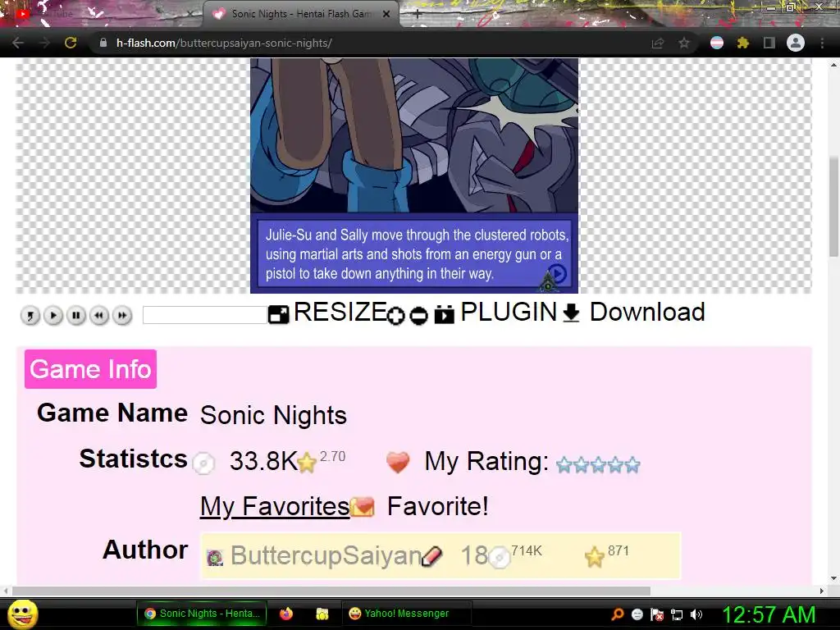Click the zoom-in plus circle icon
This screenshot has width=840, height=630.
[396, 316]
